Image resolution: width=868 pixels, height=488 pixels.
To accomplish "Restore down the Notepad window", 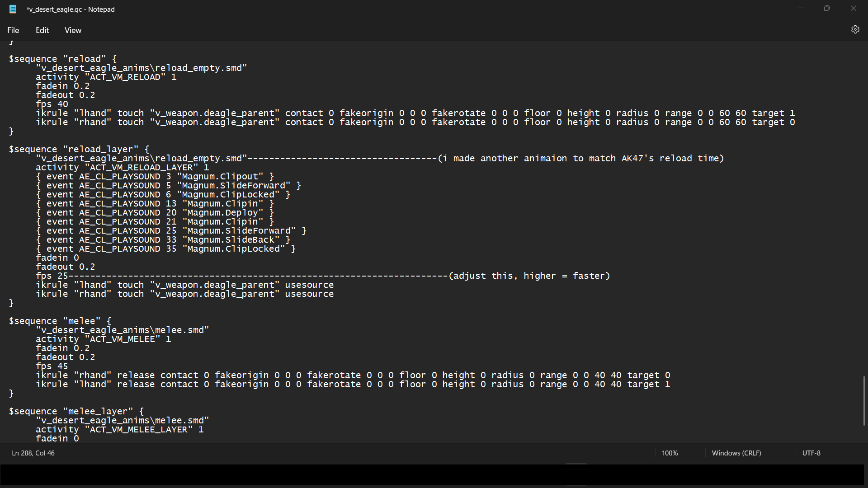I will coord(827,9).
